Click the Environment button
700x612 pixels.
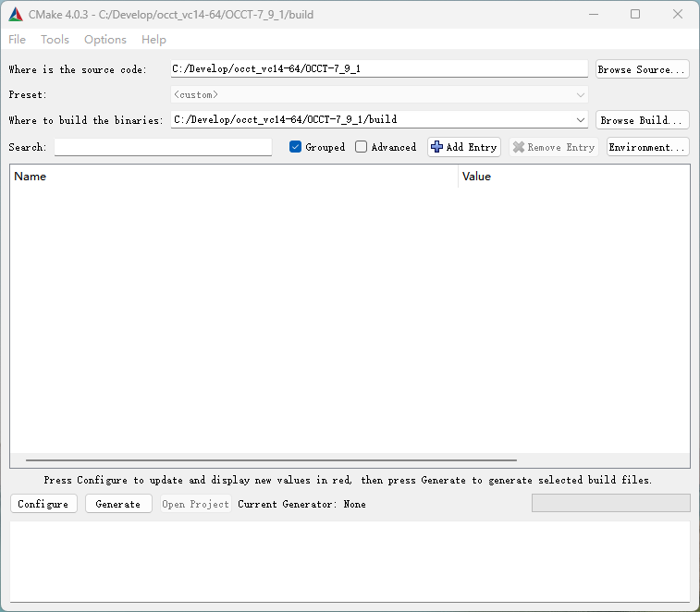point(648,147)
